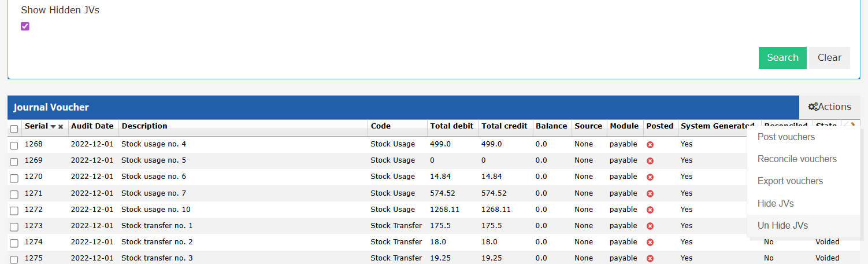Tick the select-all checkbox in the table header

(14, 129)
